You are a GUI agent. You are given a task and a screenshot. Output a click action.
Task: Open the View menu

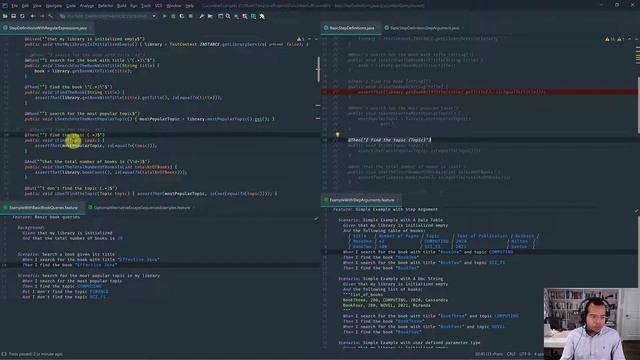[x=37, y=6]
